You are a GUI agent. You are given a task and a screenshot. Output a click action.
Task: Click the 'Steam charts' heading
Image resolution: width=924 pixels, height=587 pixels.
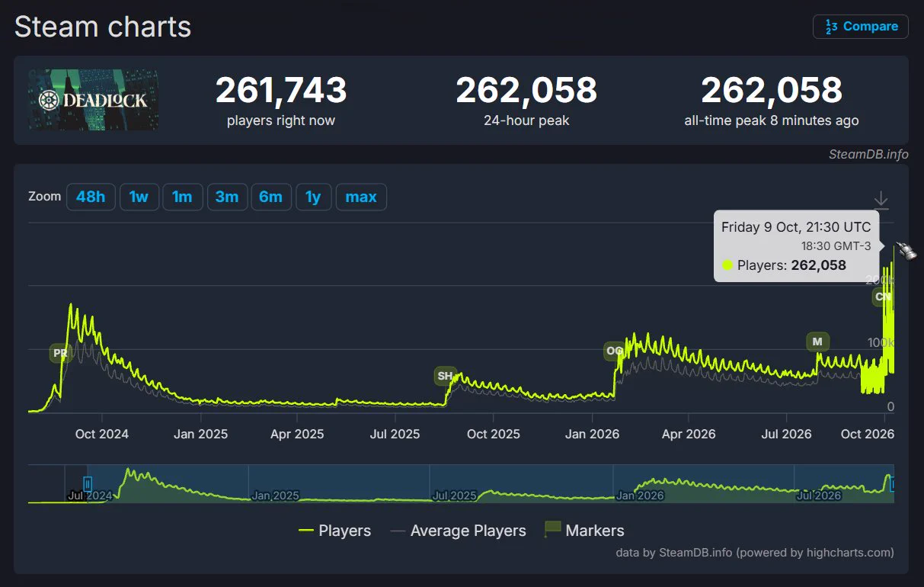[x=103, y=27]
